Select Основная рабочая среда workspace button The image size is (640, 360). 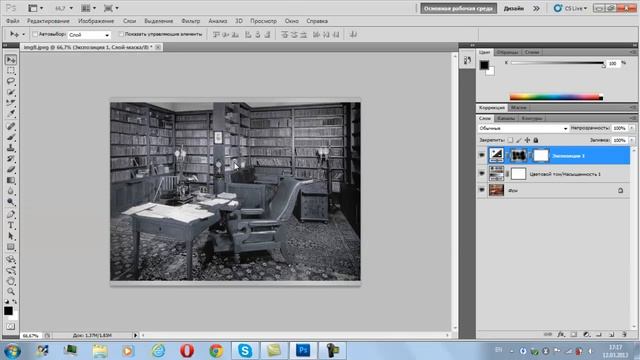tap(458, 8)
